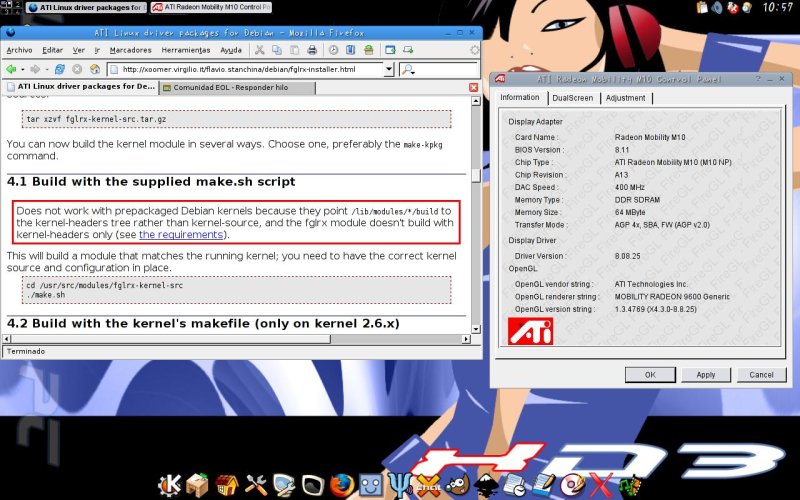Click the volume speaker tray icon
The height and width of the screenshot is (500, 800).
tap(717, 7)
